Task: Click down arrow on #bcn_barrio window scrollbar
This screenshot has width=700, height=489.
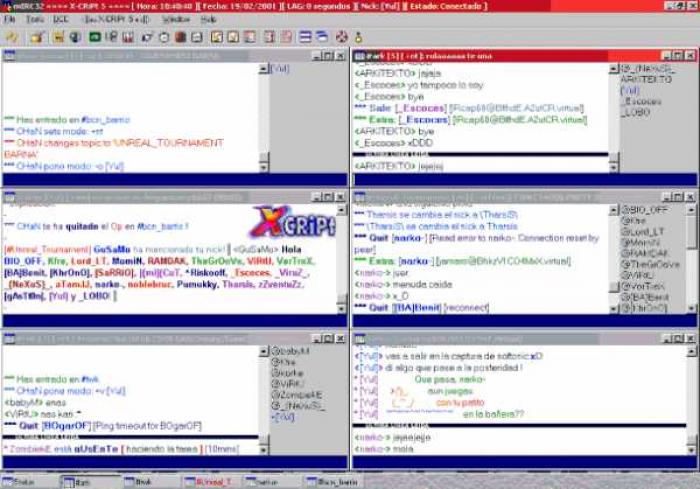Action: coord(264,167)
